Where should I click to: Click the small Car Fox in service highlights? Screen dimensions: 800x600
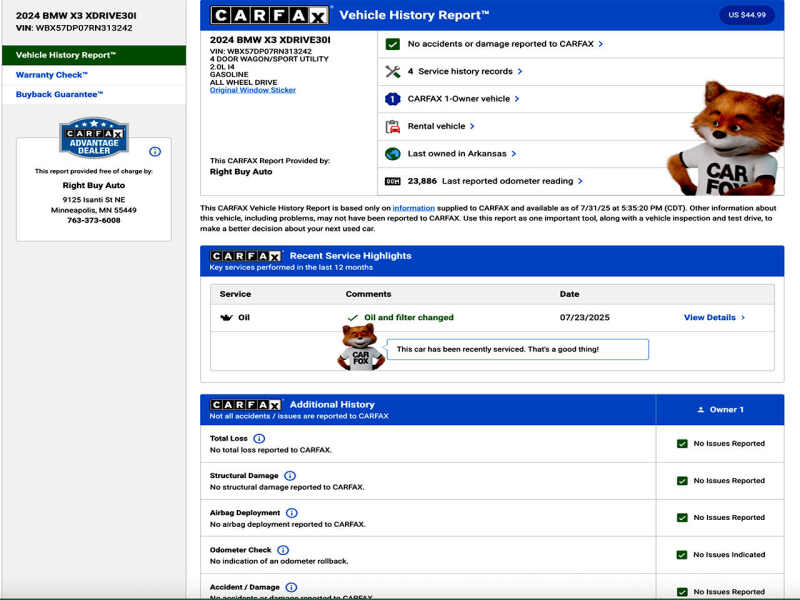[x=360, y=347]
